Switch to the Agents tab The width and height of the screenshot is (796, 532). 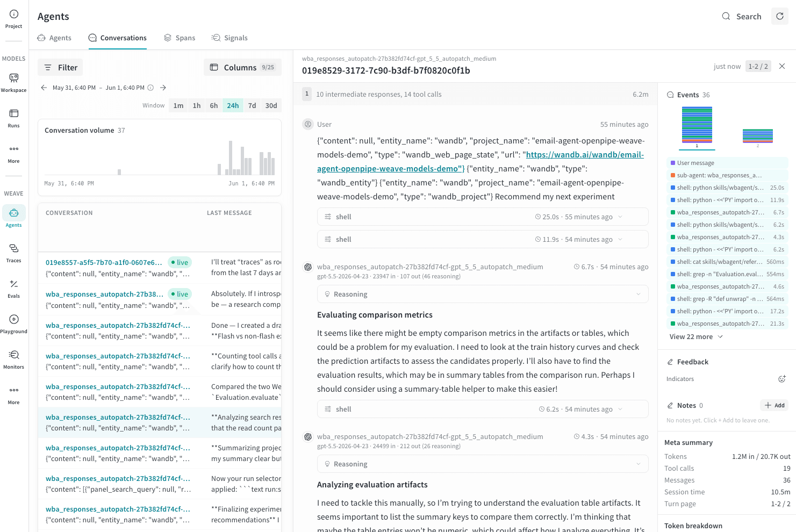[54, 38]
